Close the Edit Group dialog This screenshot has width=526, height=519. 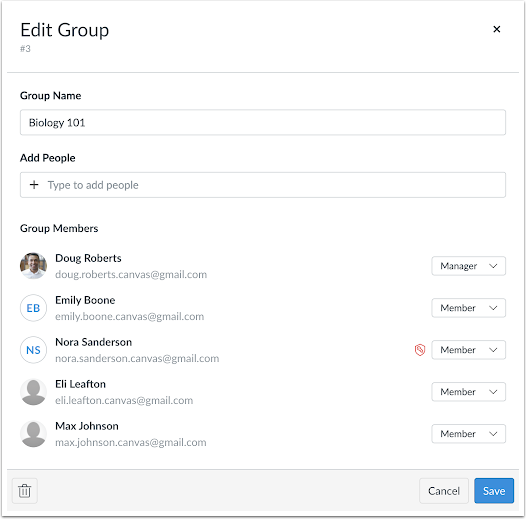pos(496,29)
